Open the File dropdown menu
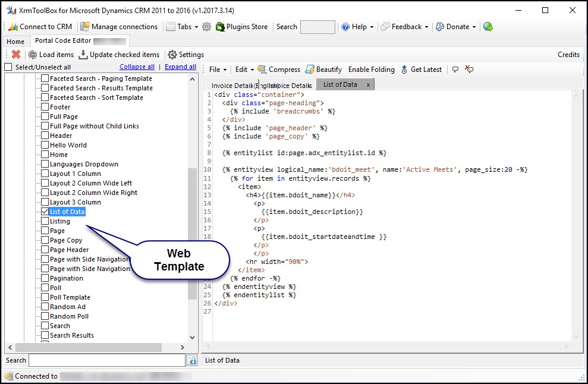The width and height of the screenshot is (588, 384). pyautogui.click(x=216, y=69)
